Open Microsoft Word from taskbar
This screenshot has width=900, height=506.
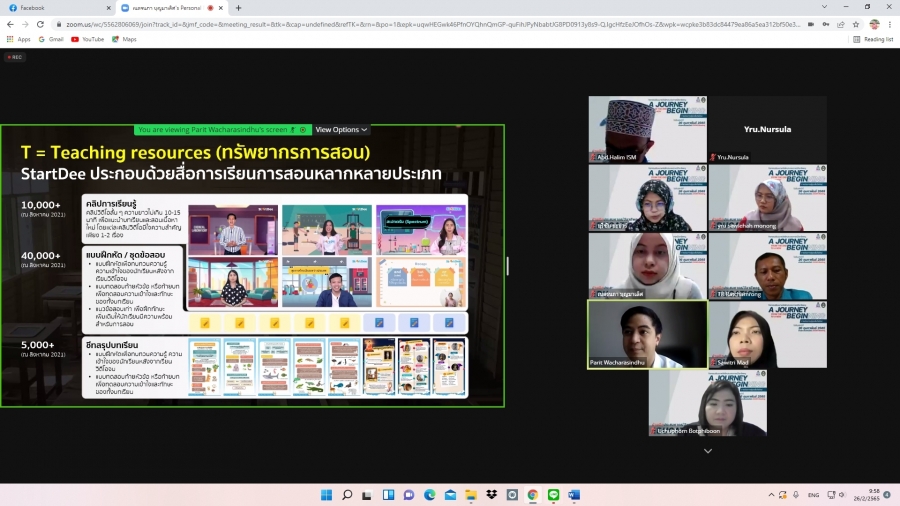coord(574,495)
